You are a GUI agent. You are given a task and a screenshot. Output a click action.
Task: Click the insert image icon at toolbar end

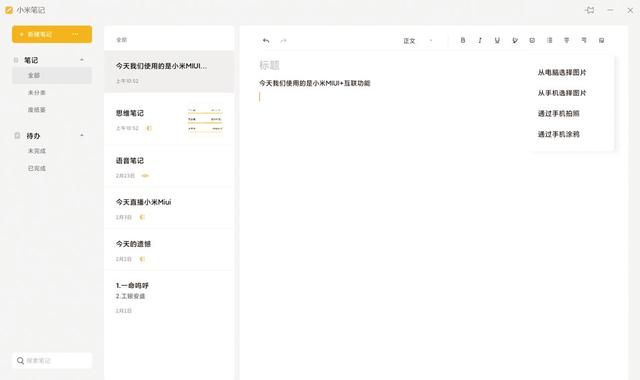coord(601,40)
